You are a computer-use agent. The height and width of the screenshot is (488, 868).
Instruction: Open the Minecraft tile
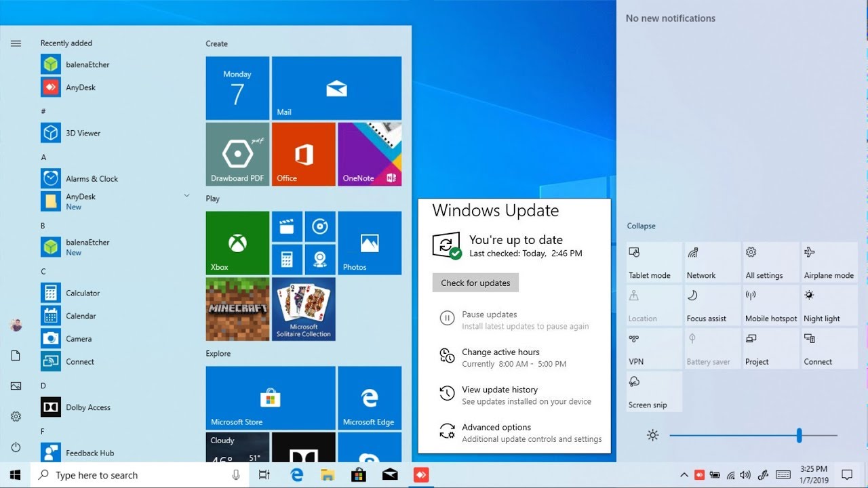point(237,309)
